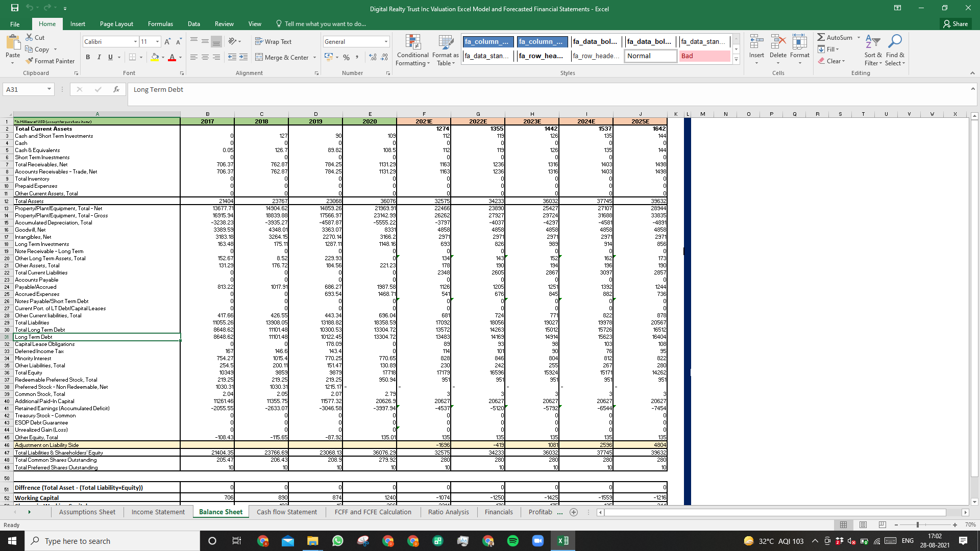
Task: Click the Borders icon
Action: coord(133,57)
